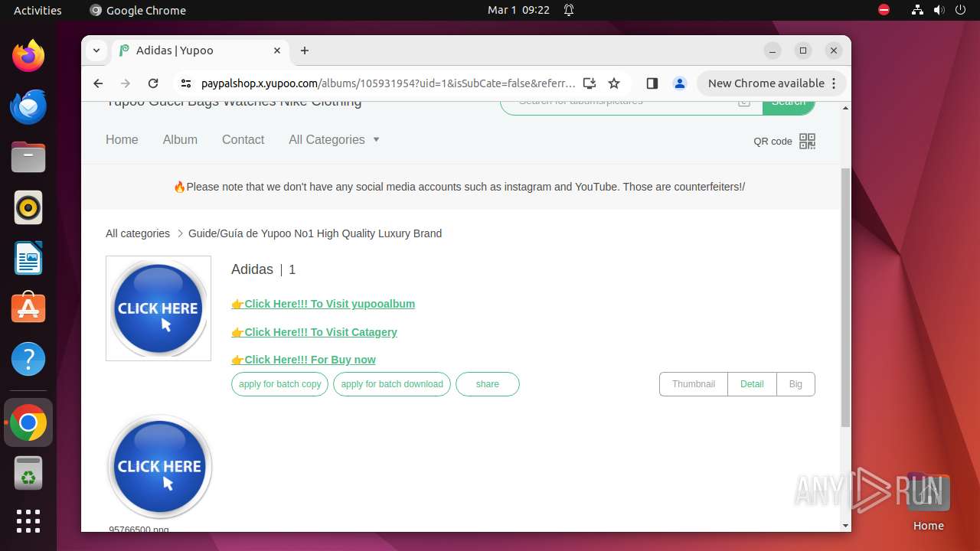
Task: Bookmark this tab with star icon
Action: click(613, 83)
